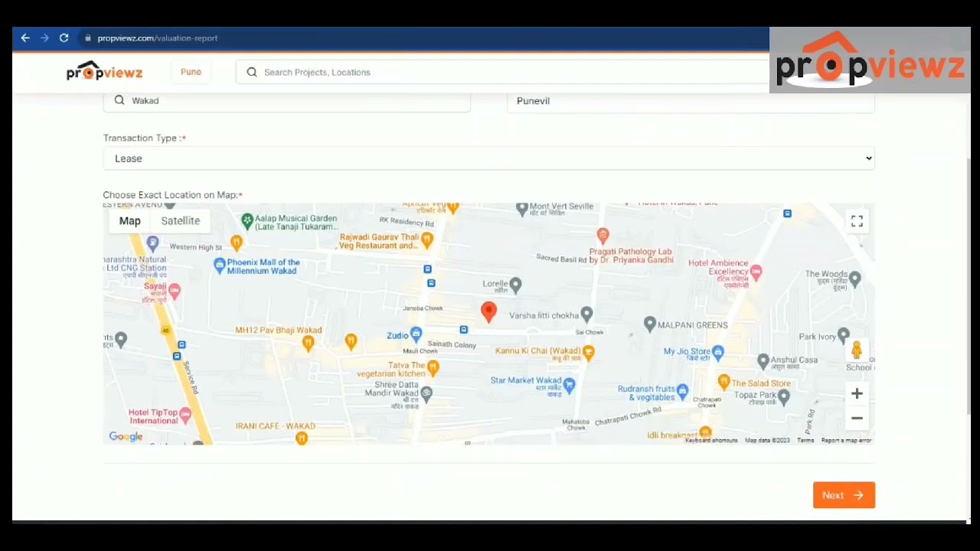Click the IRANI CAFE - WAKAD marker

tap(301, 438)
